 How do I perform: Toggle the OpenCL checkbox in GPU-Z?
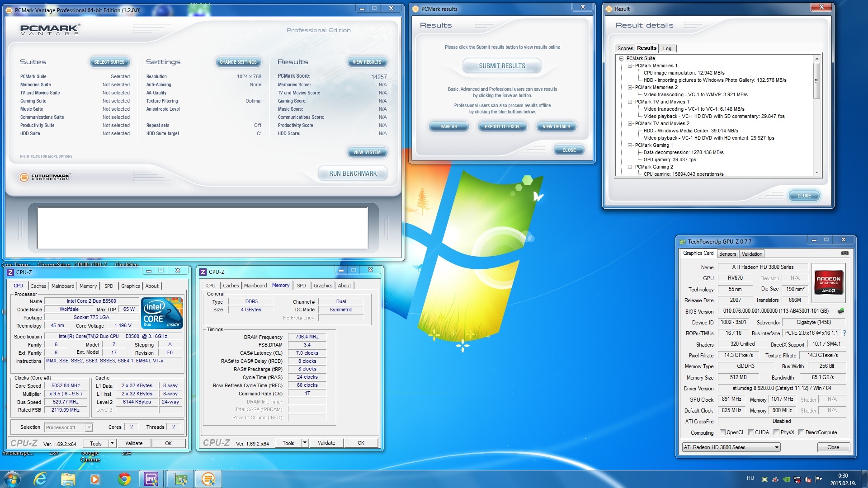[x=722, y=432]
